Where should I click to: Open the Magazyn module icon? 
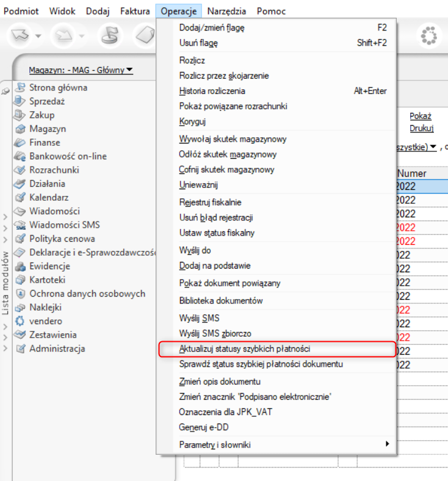coord(20,129)
